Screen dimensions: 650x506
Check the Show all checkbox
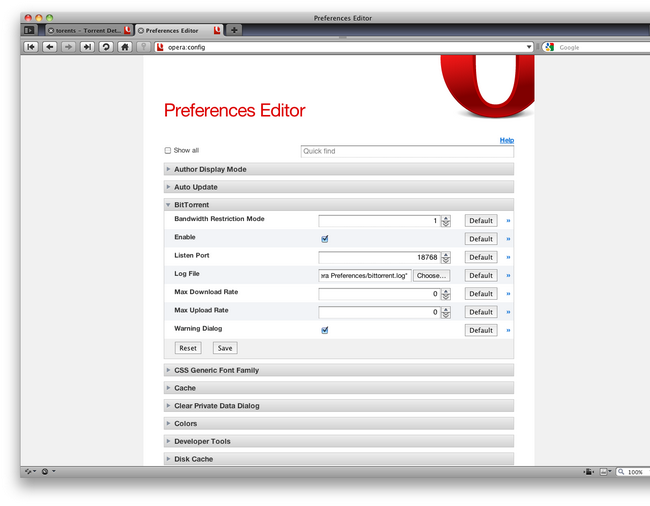[x=168, y=150]
